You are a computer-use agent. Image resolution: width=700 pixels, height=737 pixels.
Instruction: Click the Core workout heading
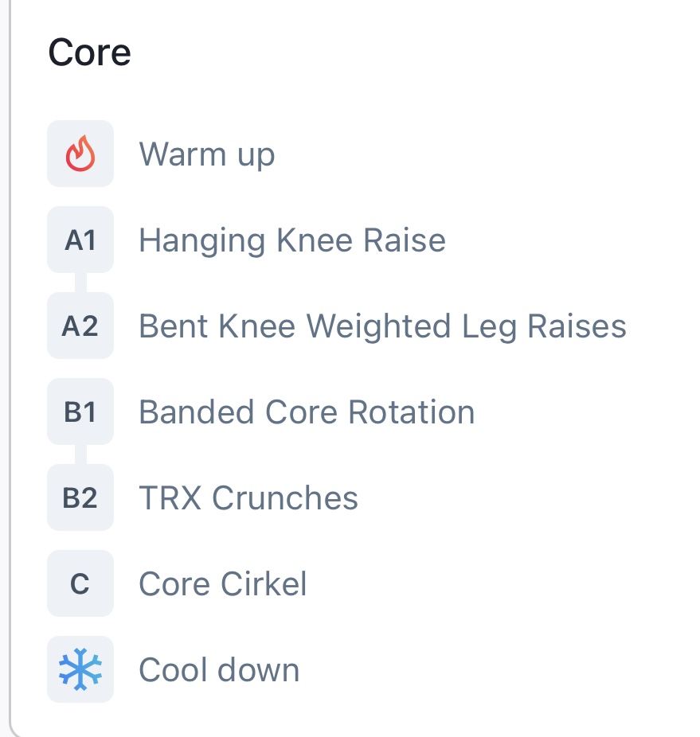click(x=89, y=53)
